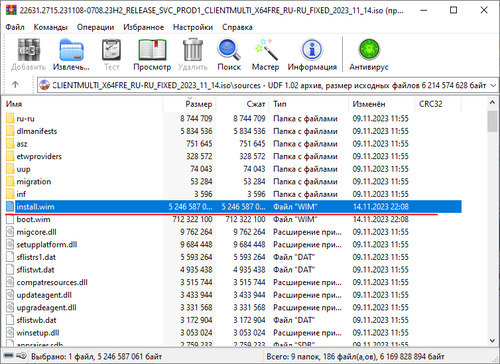Open the Просмотр view book icon

(152, 50)
